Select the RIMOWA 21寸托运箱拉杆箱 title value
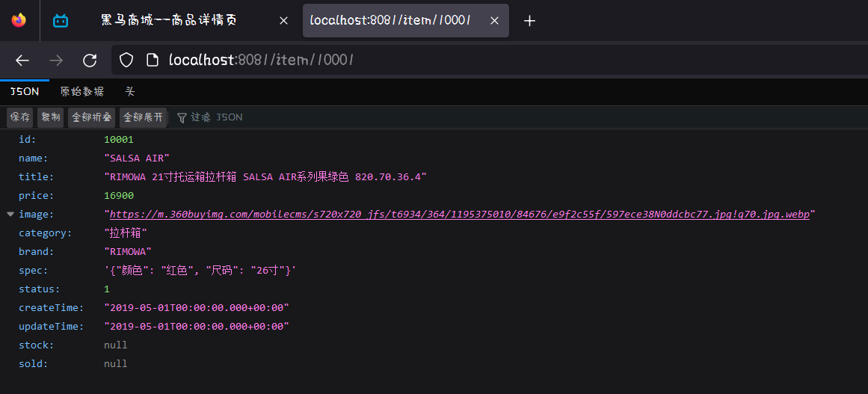The height and width of the screenshot is (394, 868). click(x=265, y=177)
